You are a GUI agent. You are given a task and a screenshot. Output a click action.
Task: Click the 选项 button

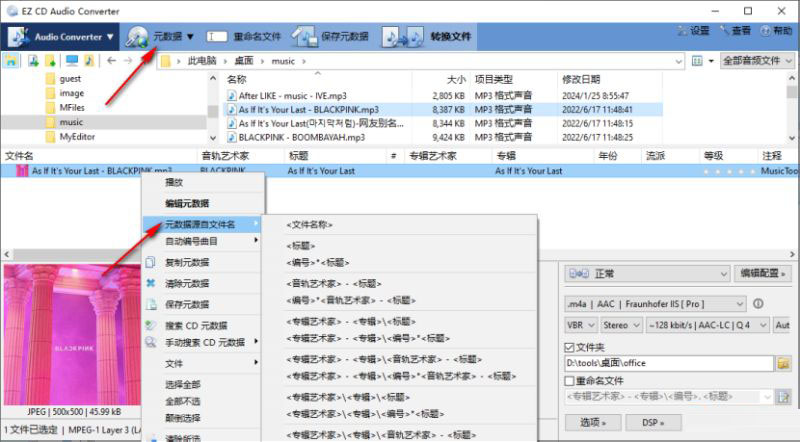click(x=593, y=423)
